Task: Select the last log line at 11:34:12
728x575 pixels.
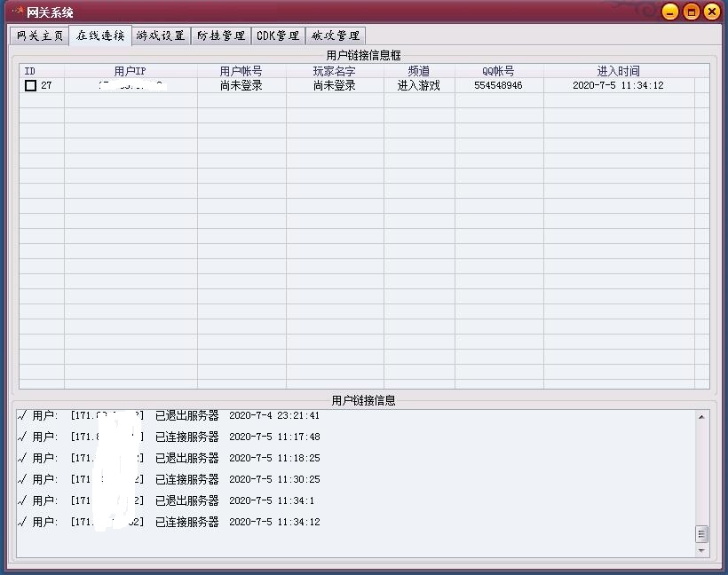Action: tap(169, 522)
